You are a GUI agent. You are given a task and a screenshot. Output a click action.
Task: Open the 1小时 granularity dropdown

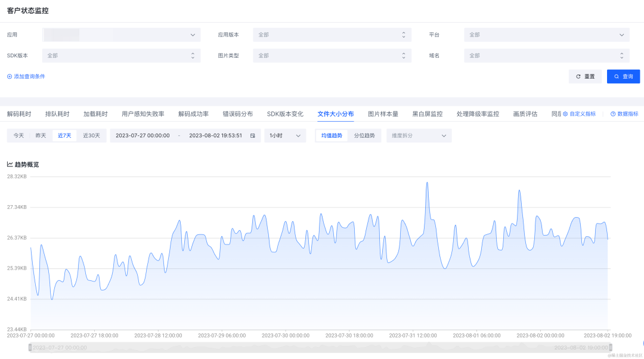[x=285, y=135]
